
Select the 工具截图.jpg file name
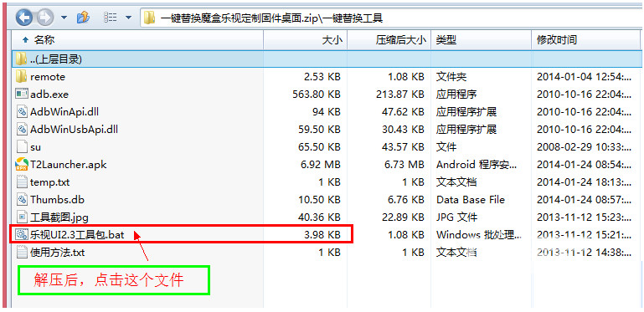click(59, 217)
